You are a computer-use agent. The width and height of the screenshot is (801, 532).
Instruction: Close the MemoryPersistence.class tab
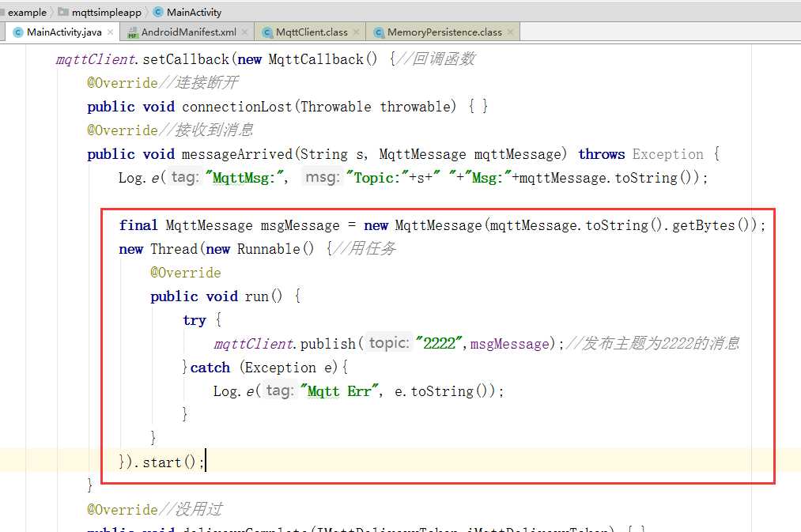click(x=510, y=32)
